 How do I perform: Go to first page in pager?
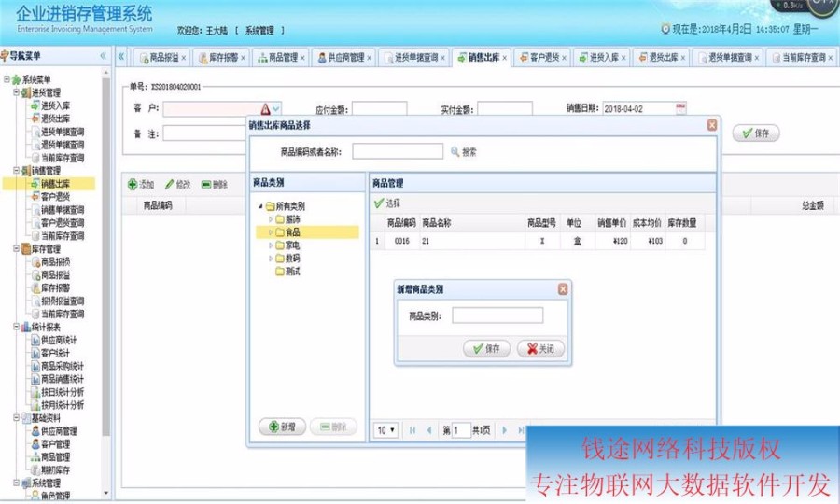click(413, 430)
